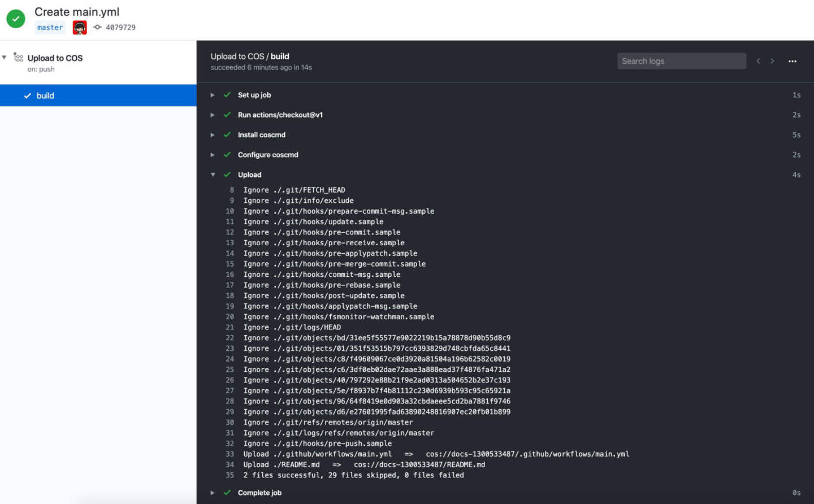Collapse the Upload step logs

(x=213, y=175)
